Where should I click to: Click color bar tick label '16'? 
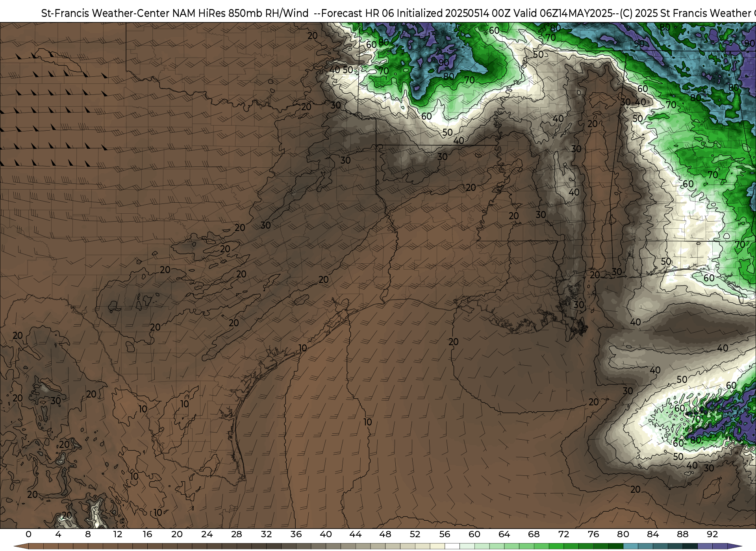[147, 534]
